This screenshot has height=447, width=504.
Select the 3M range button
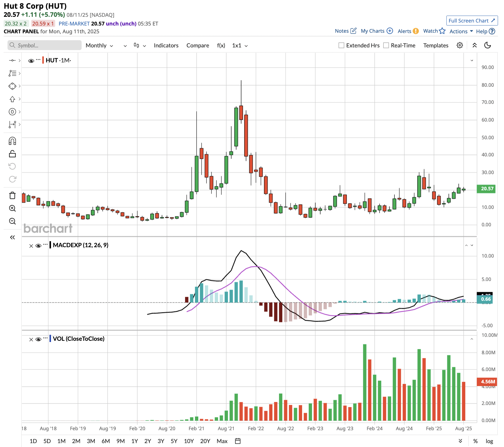pos(91,441)
